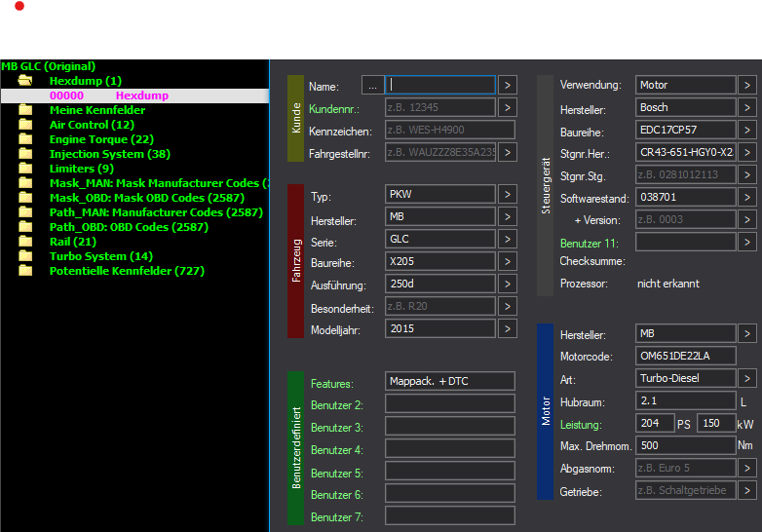Viewport: 762px width, 532px height.
Task: Open the arrow next to Baureihe EDC17CP57
Action: (x=747, y=130)
